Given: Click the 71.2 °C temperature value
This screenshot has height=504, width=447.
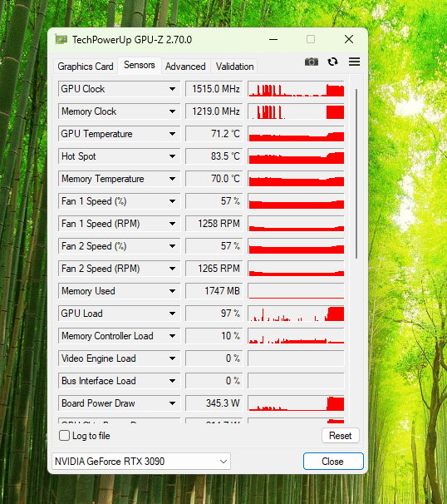Looking at the screenshot, I should coord(214,134).
